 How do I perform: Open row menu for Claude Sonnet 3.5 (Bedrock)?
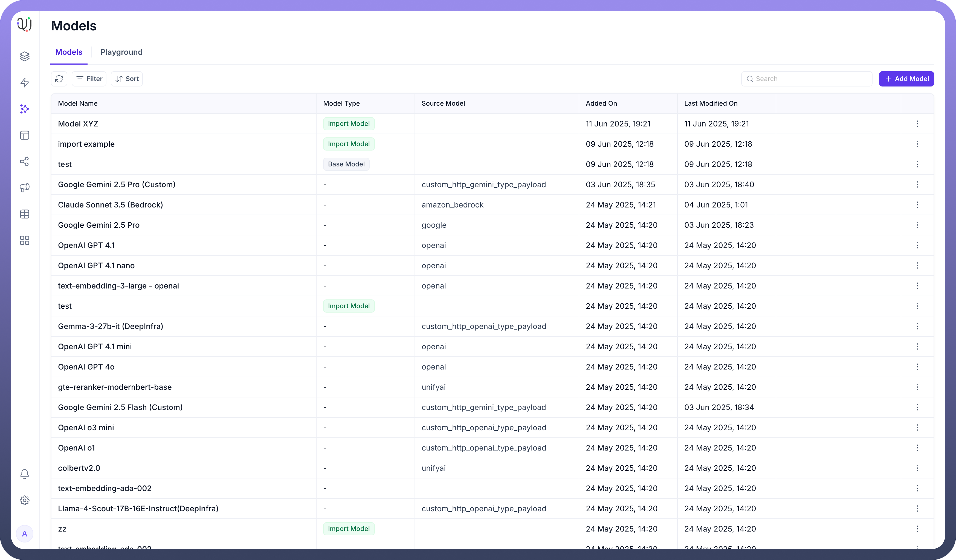[x=917, y=205]
